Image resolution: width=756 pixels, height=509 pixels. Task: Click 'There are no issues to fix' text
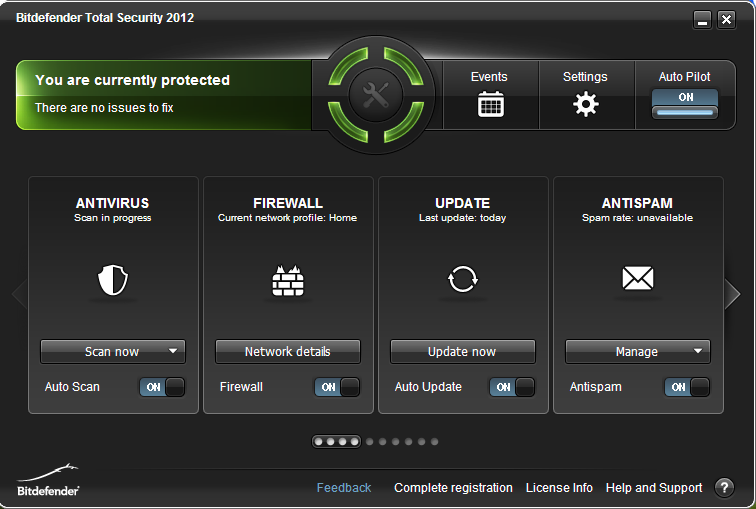pos(104,107)
